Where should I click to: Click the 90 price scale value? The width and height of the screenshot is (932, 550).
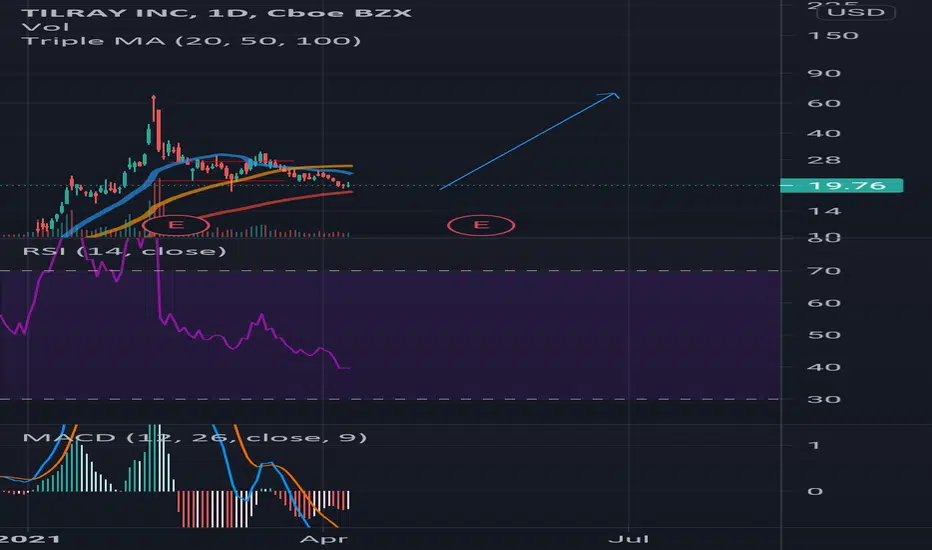pyautogui.click(x=824, y=74)
